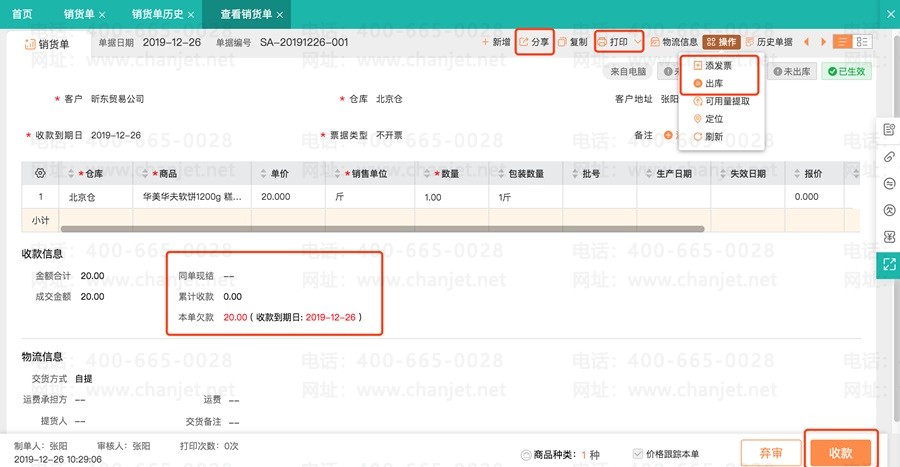900x467 pixels.
Task: Sort table by 批号 column
Action: click(x=575, y=173)
